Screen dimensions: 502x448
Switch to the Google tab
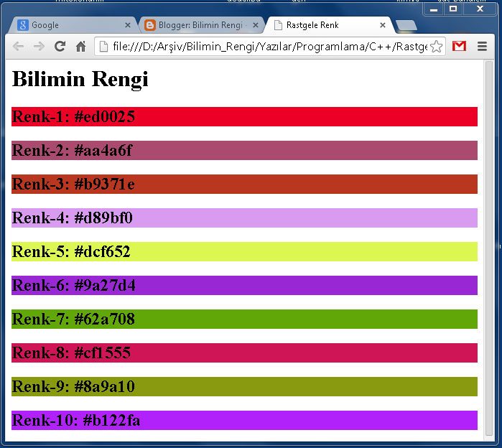click(74, 25)
